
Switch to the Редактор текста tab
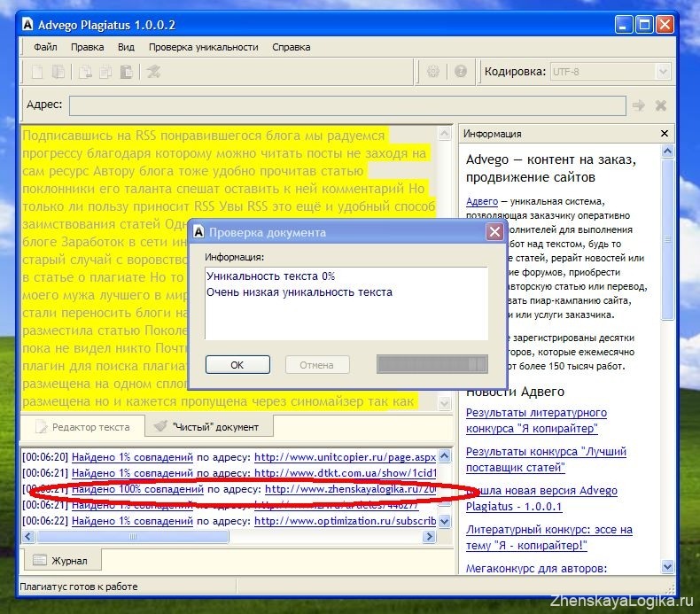(x=83, y=427)
